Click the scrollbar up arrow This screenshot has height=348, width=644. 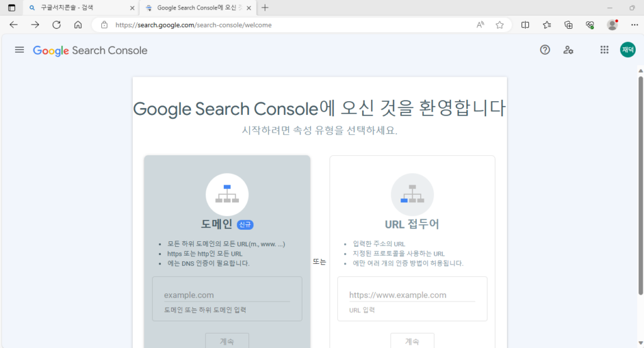point(640,70)
